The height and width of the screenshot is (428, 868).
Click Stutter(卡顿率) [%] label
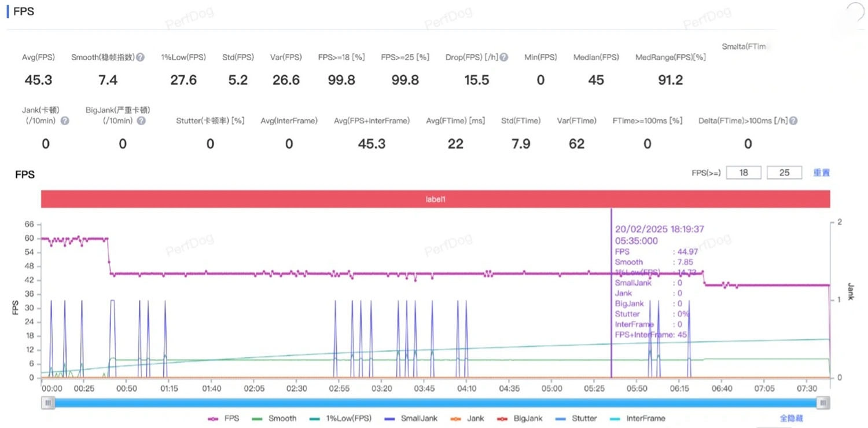pos(210,121)
